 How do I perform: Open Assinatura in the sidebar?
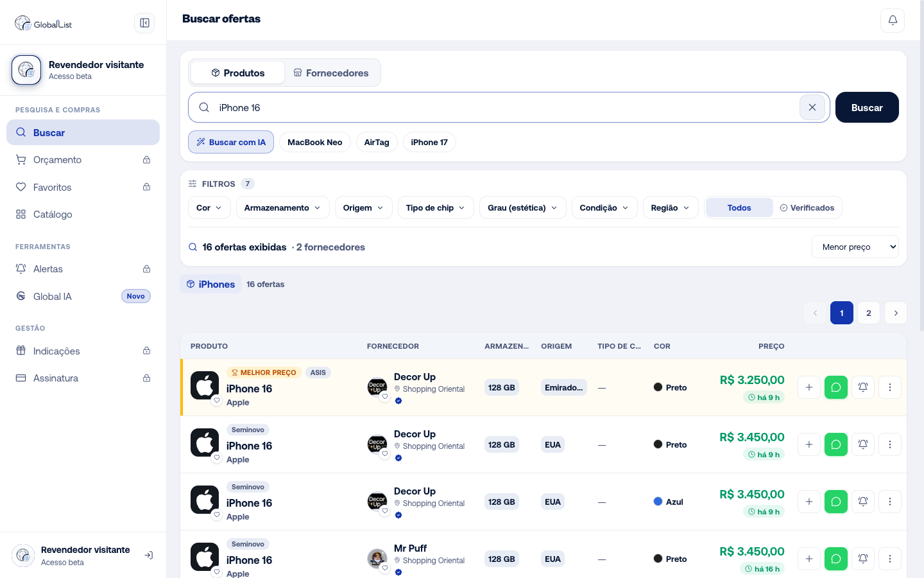(83, 378)
